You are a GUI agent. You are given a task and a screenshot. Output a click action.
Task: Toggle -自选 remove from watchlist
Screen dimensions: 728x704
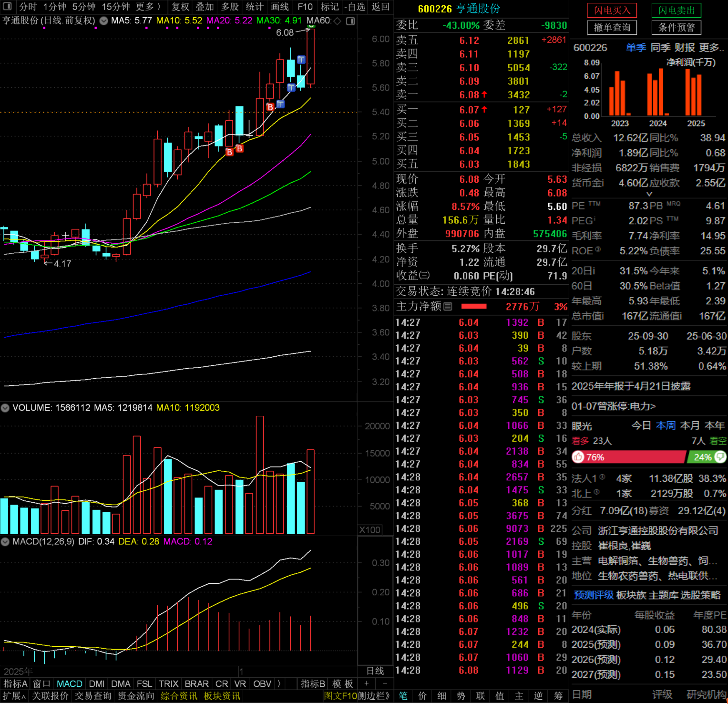[355, 7]
